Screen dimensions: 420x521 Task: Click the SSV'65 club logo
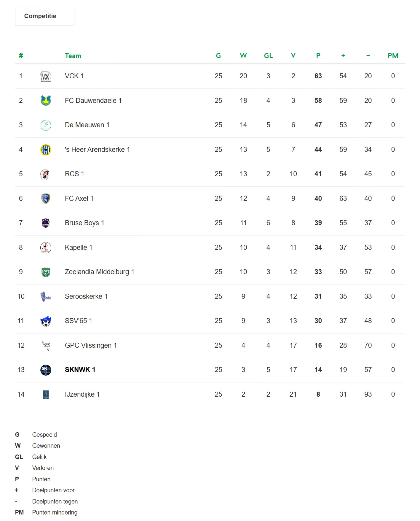tap(46, 321)
